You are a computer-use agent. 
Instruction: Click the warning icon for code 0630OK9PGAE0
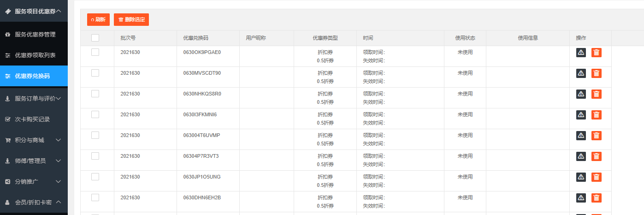[x=581, y=53]
